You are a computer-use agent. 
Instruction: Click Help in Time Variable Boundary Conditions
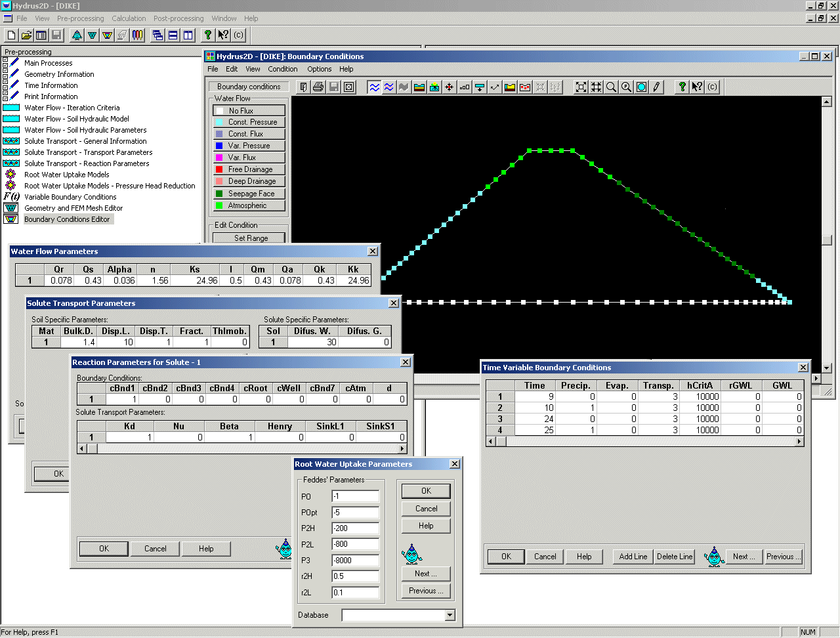coord(584,557)
